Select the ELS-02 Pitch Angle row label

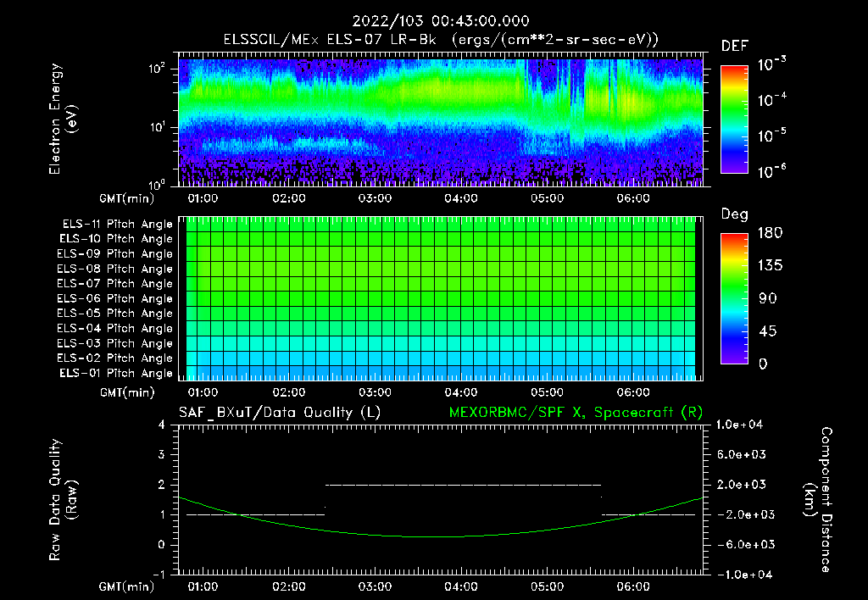115,358
